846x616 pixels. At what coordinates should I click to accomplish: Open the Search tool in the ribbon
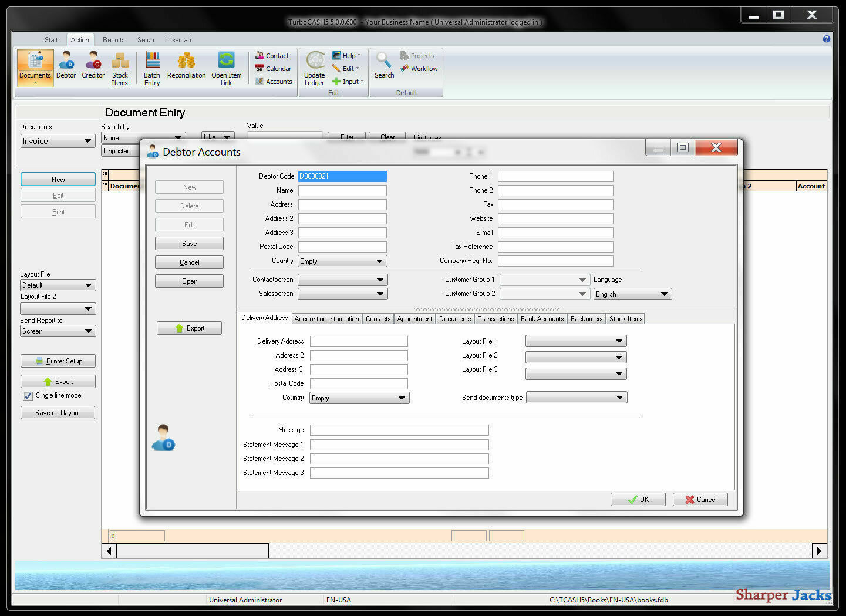tap(385, 66)
